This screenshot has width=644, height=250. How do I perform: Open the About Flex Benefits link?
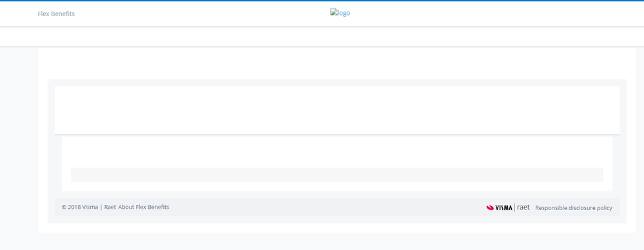point(144,207)
